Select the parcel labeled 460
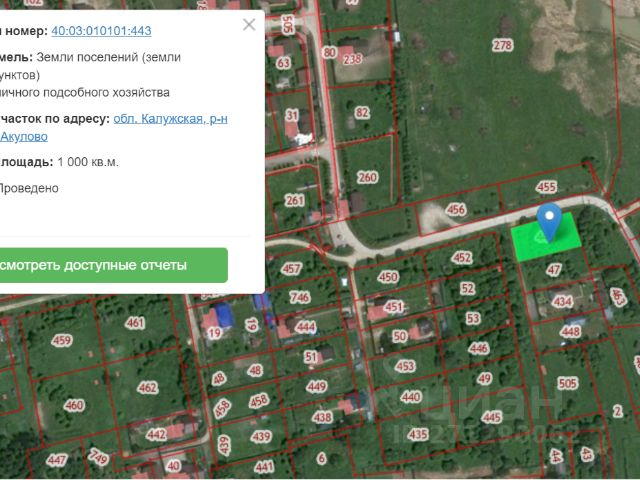Screen dimensions: 640x480 (x=73, y=406)
